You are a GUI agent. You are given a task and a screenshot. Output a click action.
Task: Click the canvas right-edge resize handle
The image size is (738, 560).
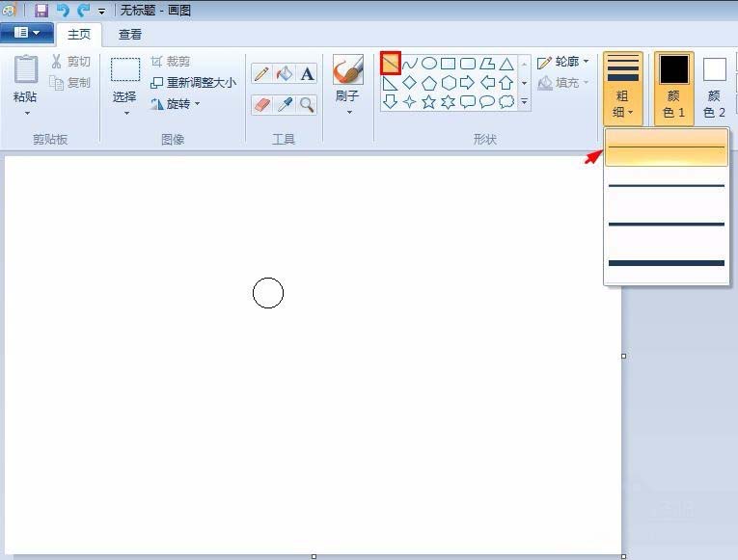click(623, 356)
